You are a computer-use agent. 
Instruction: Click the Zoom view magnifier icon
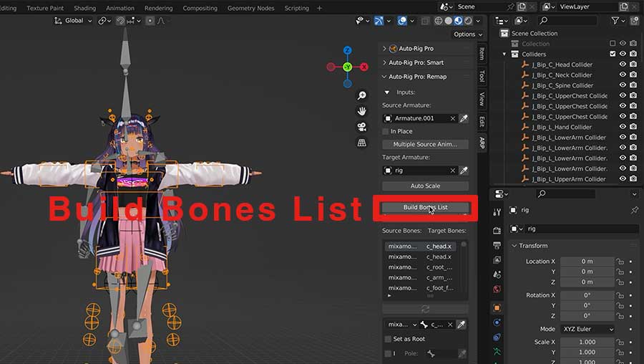[x=362, y=95]
